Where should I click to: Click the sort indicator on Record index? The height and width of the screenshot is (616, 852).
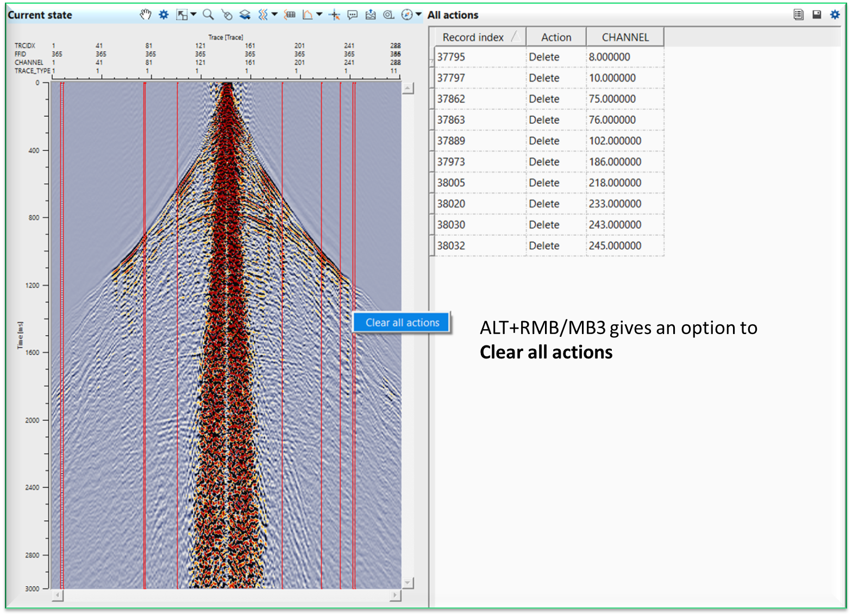click(x=516, y=37)
